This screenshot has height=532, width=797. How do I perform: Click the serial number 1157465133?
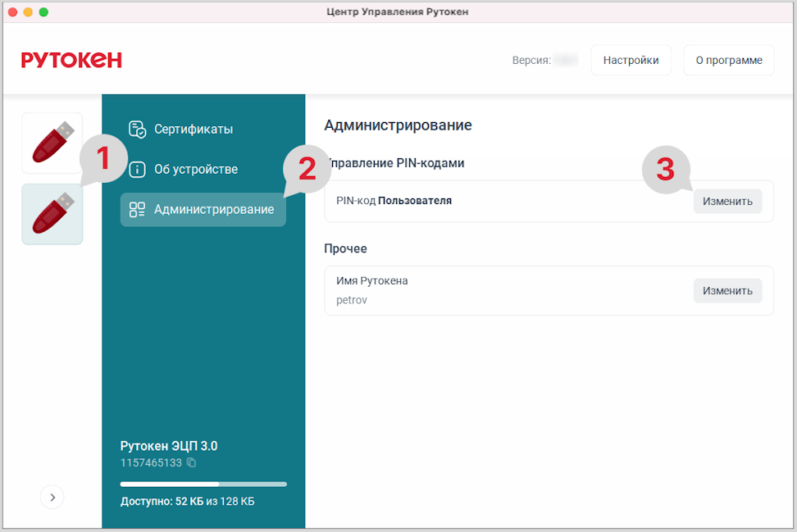[x=151, y=463]
